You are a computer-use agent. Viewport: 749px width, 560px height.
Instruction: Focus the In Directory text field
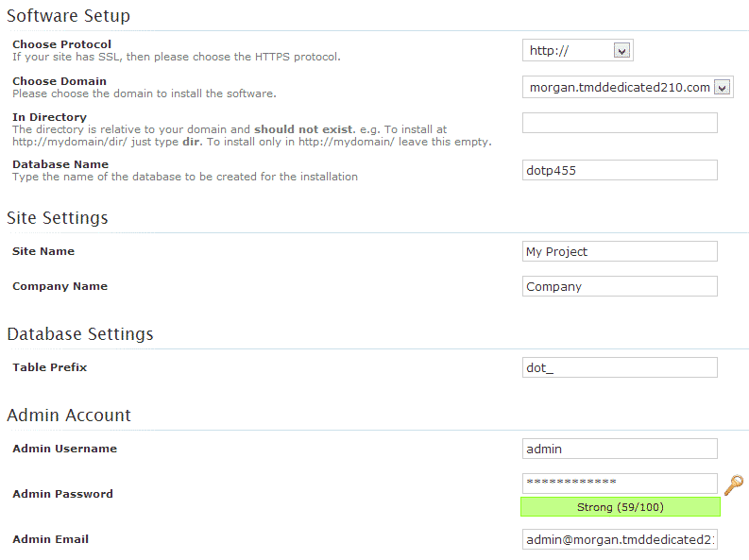[x=620, y=123]
